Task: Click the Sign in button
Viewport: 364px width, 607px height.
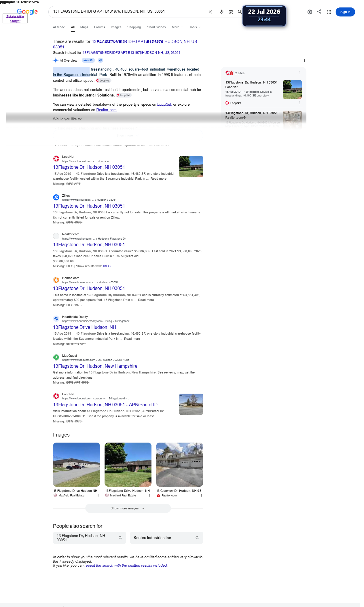Action: pyautogui.click(x=345, y=12)
